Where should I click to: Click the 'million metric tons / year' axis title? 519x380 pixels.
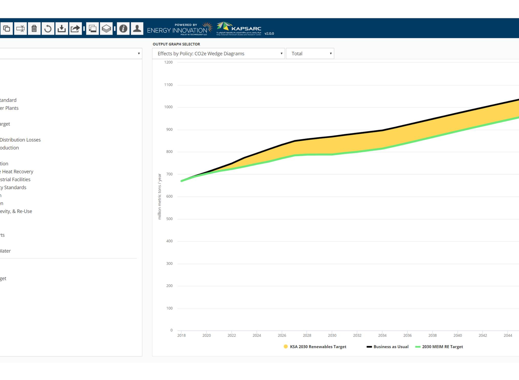click(159, 197)
